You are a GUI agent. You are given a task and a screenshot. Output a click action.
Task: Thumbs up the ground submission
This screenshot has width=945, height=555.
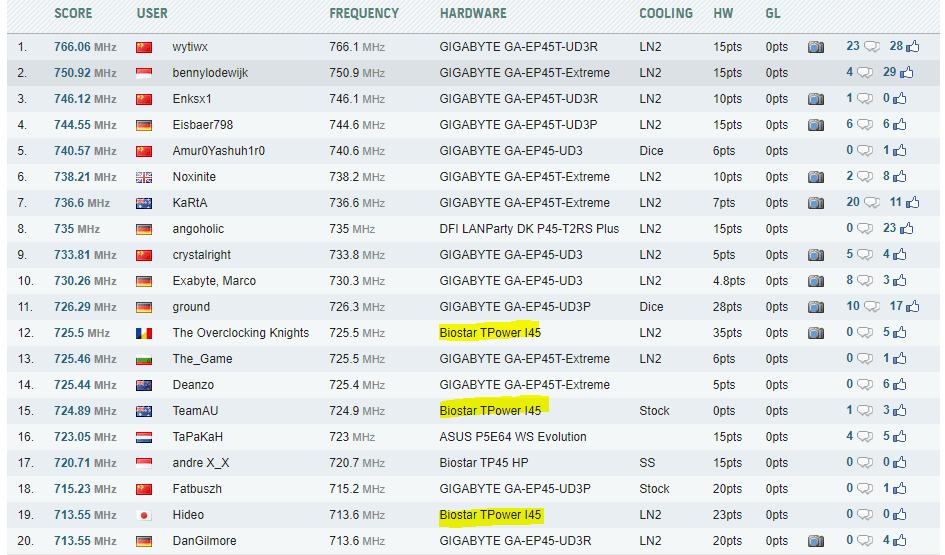(912, 306)
